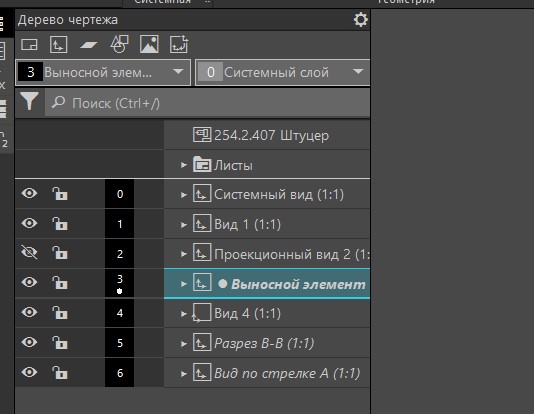Open the Выносной элем... view dropdown

[x=103, y=72]
